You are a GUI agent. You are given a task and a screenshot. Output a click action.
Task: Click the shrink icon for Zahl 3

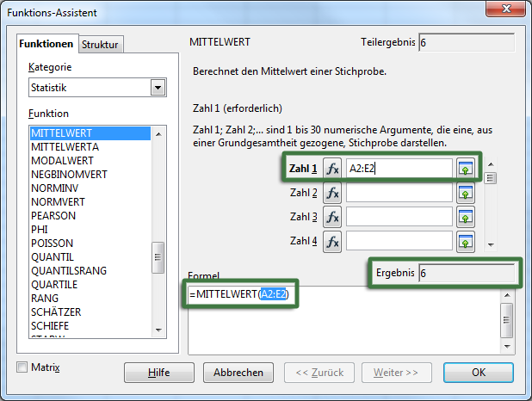pyautogui.click(x=466, y=217)
